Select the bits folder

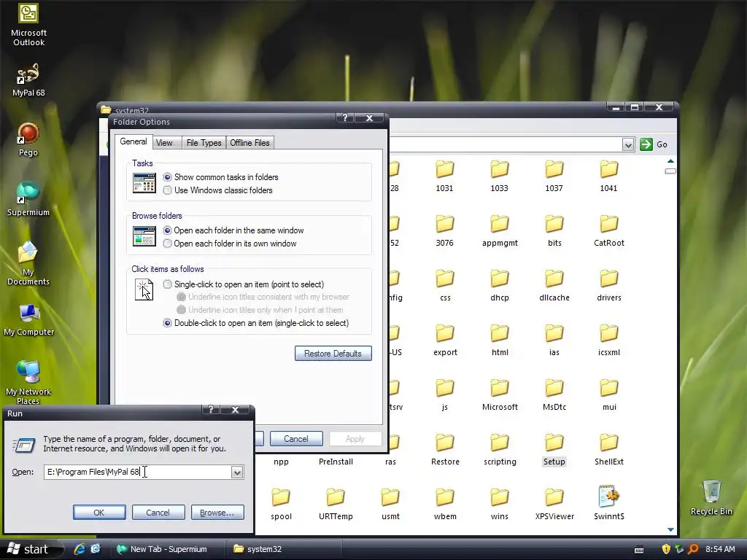[x=554, y=231]
